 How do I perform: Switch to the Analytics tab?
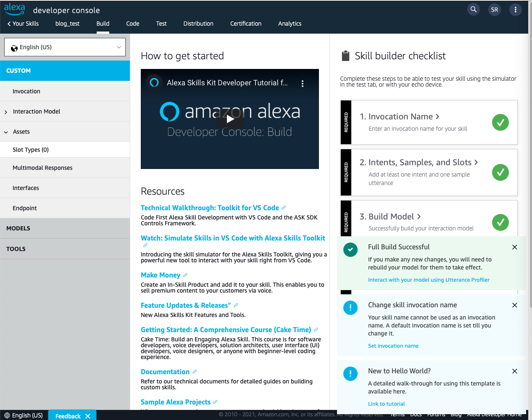tap(290, 24)
